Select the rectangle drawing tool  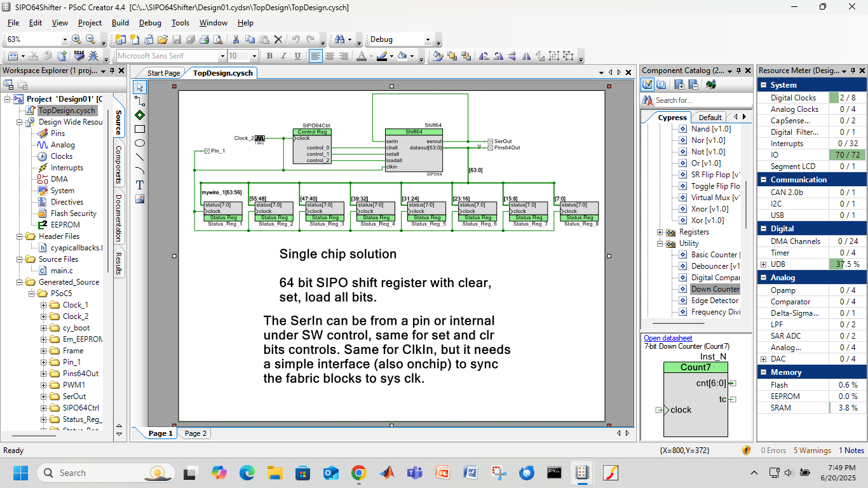pos(140,129)
